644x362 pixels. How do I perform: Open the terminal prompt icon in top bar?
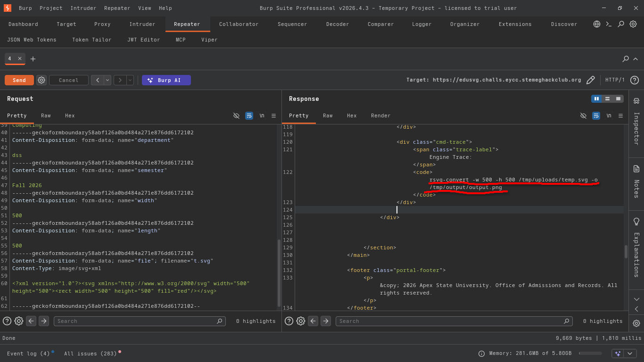pos(609,24)
